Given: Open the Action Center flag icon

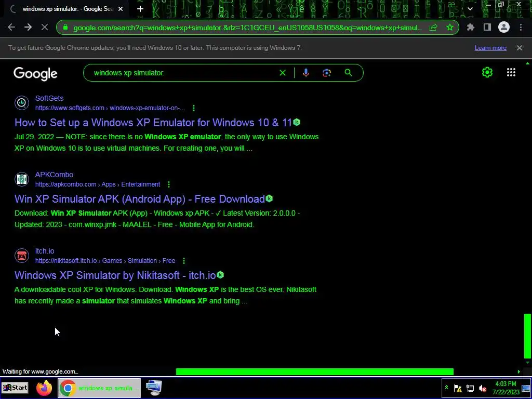Looking at the screenshot, I should tap(458, 388).
